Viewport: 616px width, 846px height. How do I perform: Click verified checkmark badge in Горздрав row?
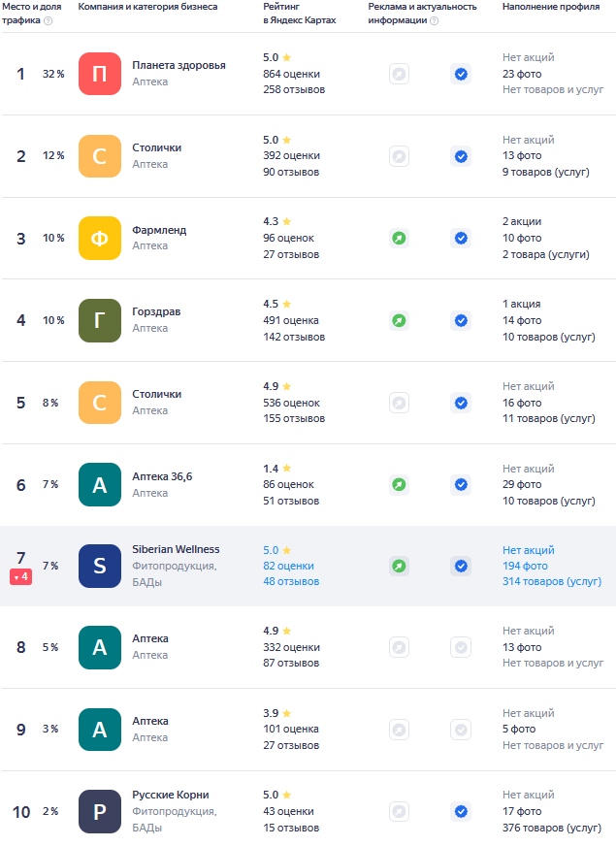tap(461, 320)
